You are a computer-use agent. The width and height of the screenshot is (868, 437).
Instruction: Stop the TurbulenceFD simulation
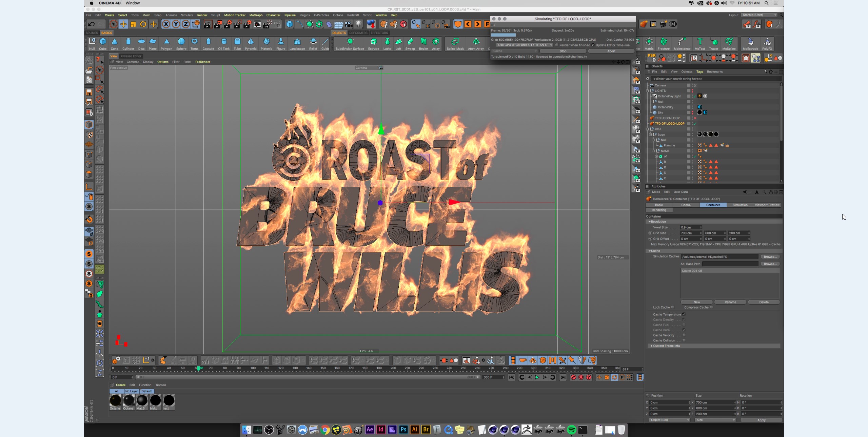pos(563,51)
